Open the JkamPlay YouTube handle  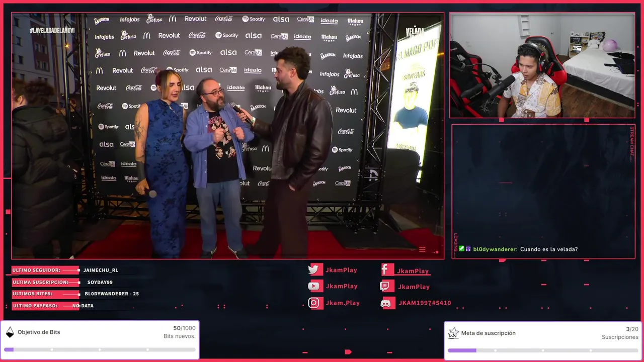pos(342,286)
